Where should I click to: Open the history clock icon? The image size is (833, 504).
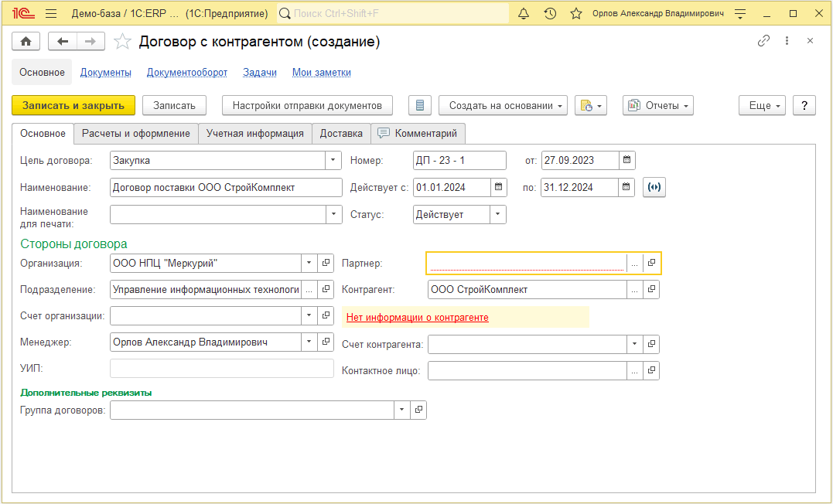pos(550,14)
